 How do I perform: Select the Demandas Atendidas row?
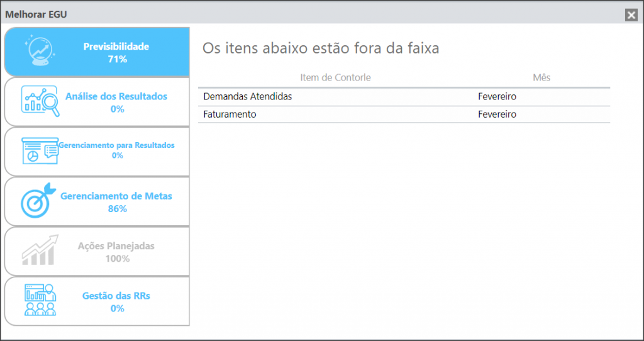tap(404, 97)
